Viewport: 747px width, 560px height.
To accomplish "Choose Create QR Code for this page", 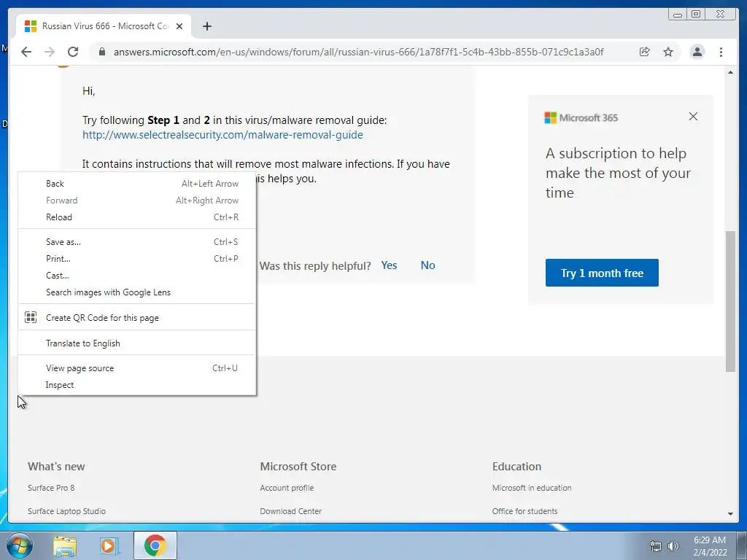I will coord(137,318).
